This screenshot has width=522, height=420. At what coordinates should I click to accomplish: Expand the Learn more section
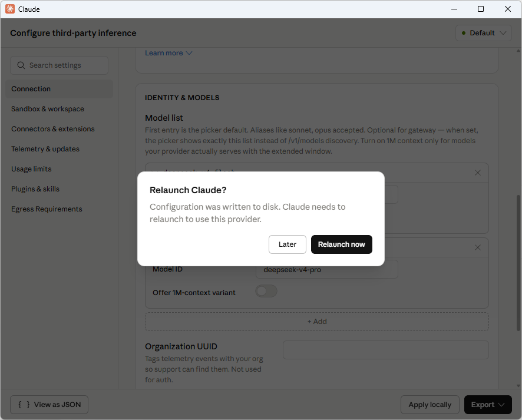pyautogui.click(x=169, y=53)
